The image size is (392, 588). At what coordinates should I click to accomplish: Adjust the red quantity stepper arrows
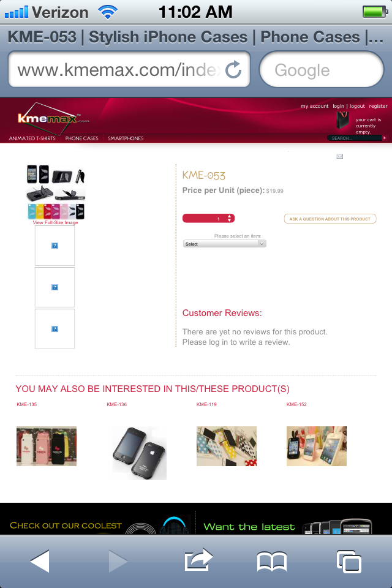pos(229,218)
